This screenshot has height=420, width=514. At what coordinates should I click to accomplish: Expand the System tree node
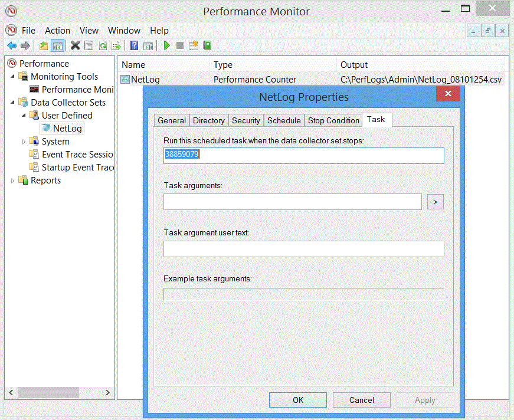(24, 142)
